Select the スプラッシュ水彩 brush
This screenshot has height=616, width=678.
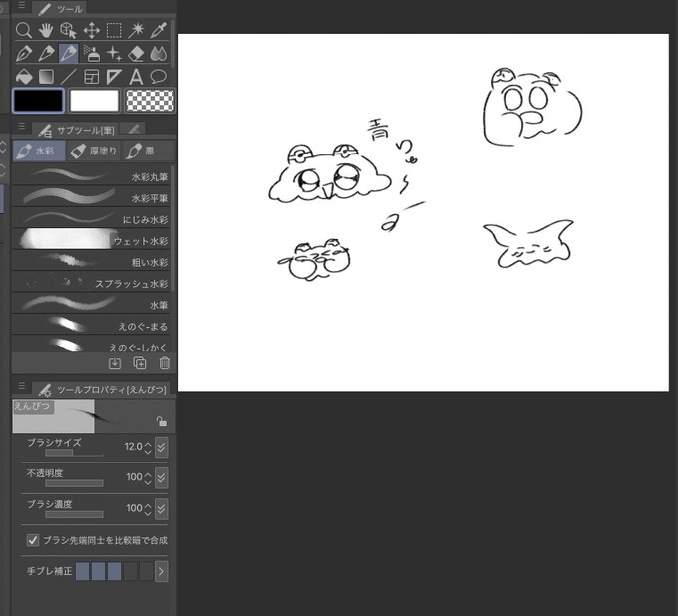(x=92, y=281)
